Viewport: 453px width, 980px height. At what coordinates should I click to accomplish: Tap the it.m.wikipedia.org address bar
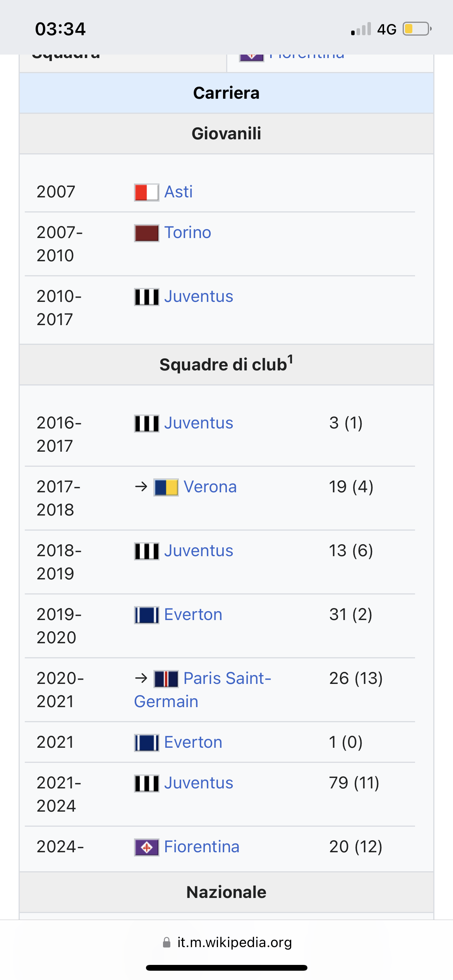(227, 942)
